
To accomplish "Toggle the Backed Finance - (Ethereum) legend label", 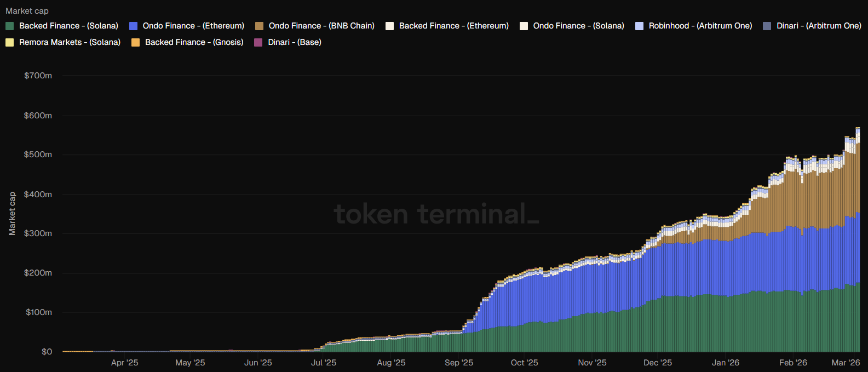I will [454, 26].
